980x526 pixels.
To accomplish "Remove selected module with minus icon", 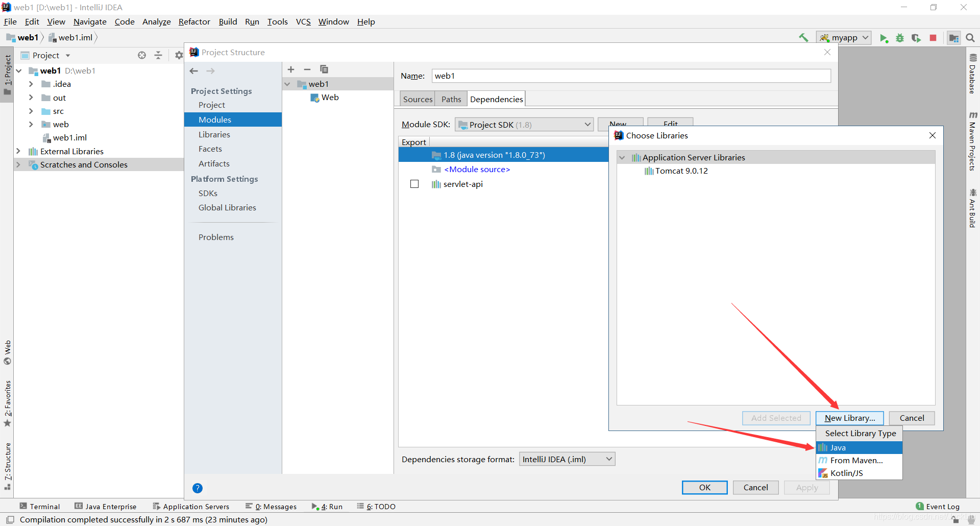I will coord(307,69).
